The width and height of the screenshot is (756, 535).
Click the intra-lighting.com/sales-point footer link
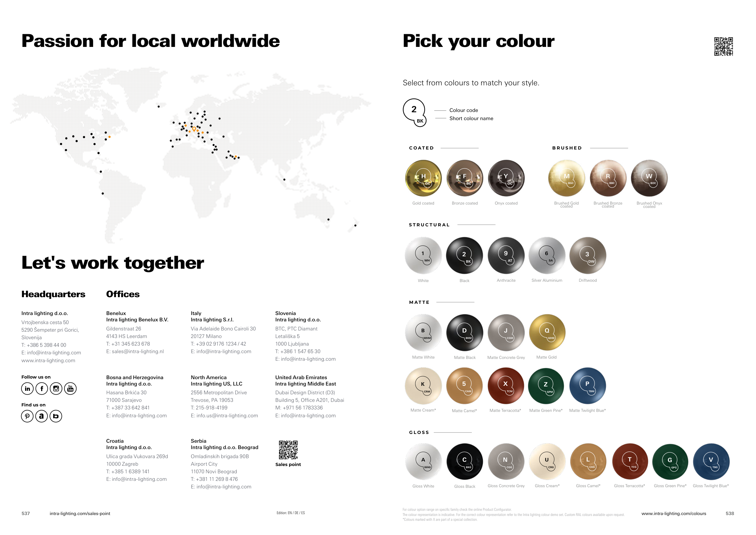(80, 514)
